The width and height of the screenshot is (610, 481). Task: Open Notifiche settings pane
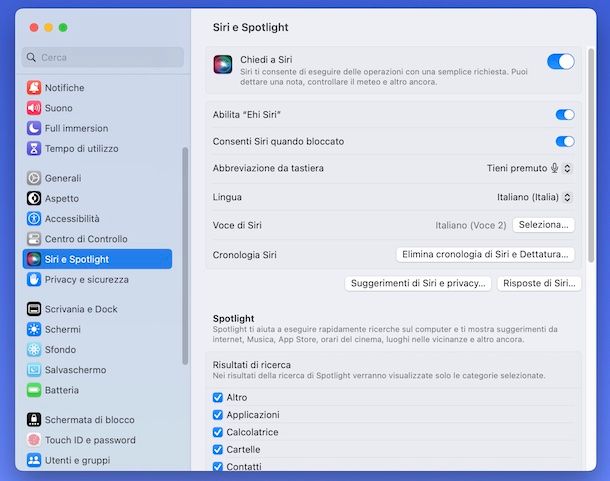pos(97,88)
